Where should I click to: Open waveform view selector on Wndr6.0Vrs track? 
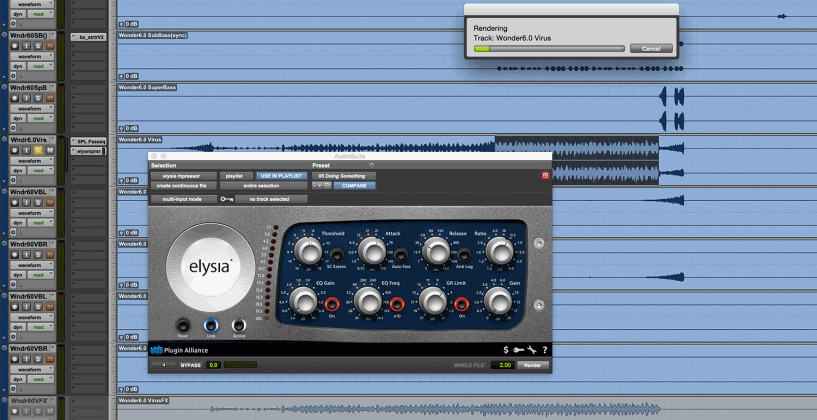point(33,160)
